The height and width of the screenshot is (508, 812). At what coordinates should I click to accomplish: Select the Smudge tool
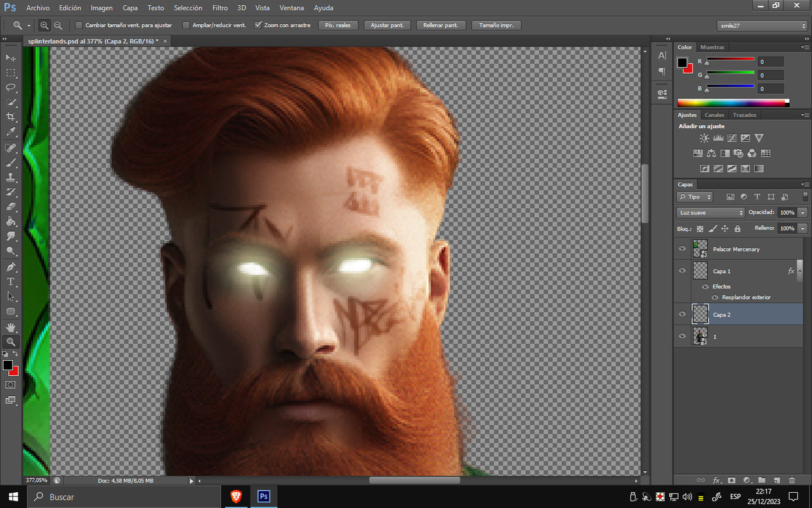[x=11, y=236]
